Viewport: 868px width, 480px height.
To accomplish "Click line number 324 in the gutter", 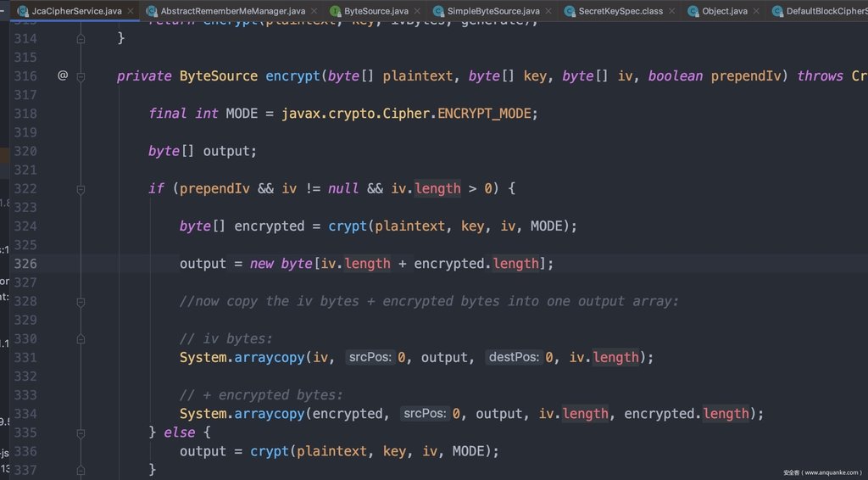I will (x=25, y=226).
